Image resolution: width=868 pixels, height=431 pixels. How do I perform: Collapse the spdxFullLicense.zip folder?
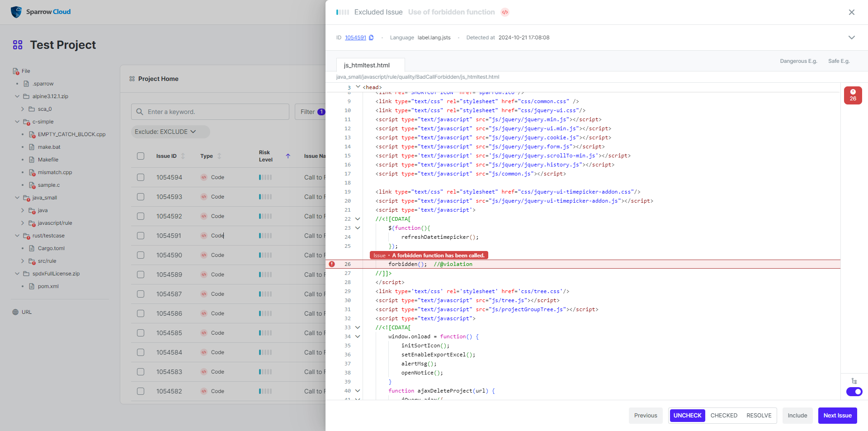pyautogui.click(x=17, y=274)
